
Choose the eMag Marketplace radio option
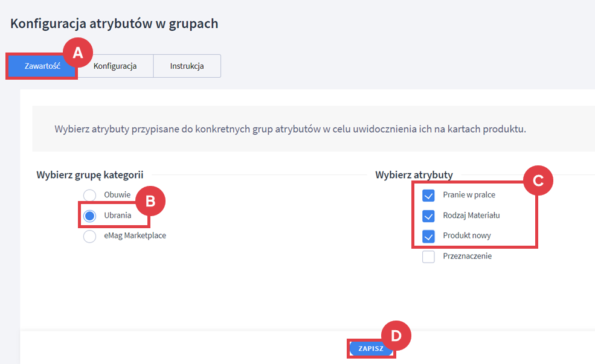click(90, 236)
